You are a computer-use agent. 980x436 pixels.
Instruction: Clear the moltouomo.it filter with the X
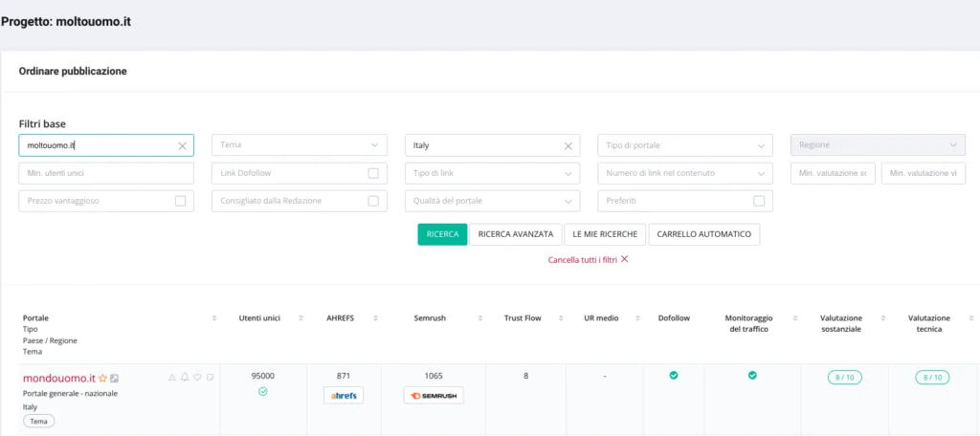(182, 145)
